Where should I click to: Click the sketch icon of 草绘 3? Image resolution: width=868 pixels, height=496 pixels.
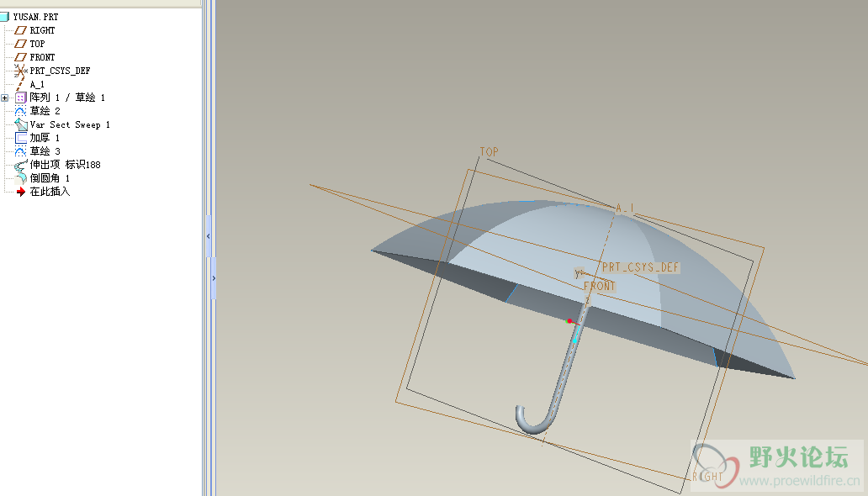(20, 151)
